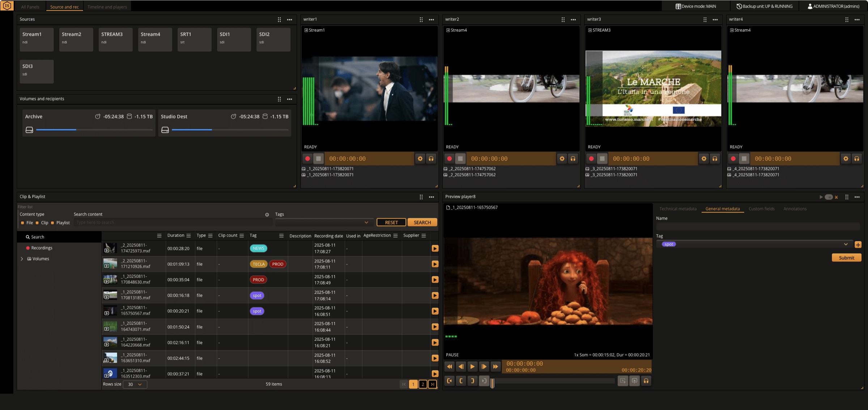Viewport: 868px width, 410px height.
Task: Play the preview player clip
Action: tap(472, 367)
